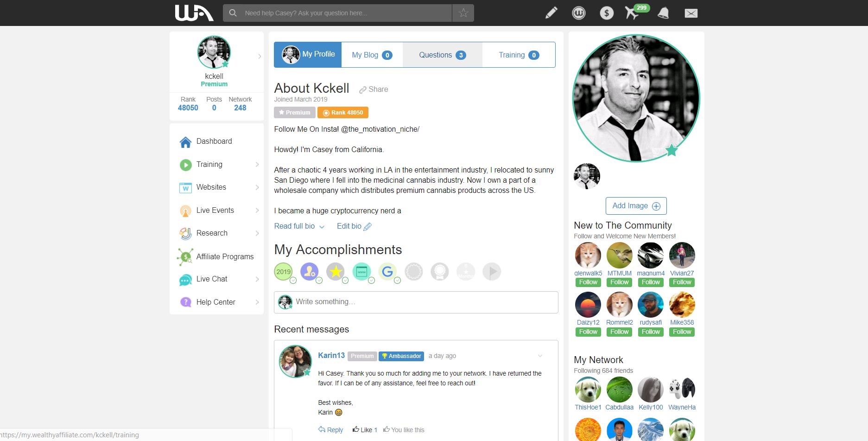Open the dropdown arrow on Karin13's message
This screenshot has width=868, height=441.
click(540, 356)
